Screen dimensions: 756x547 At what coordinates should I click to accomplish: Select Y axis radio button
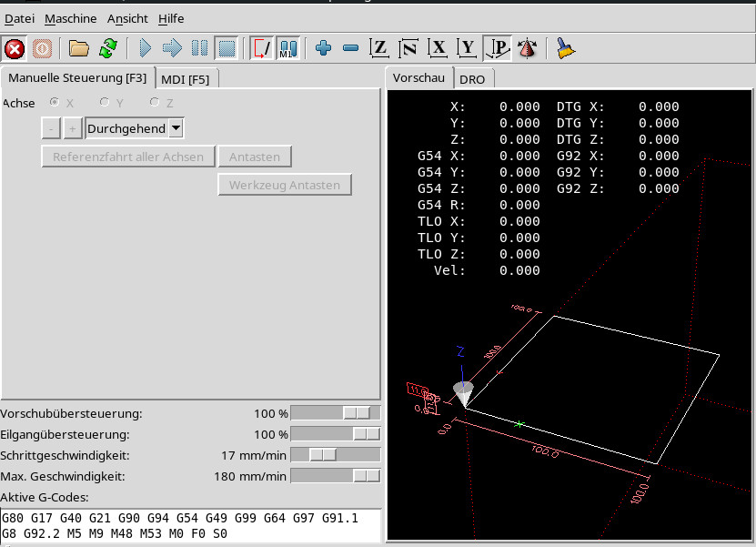point(104,102)
